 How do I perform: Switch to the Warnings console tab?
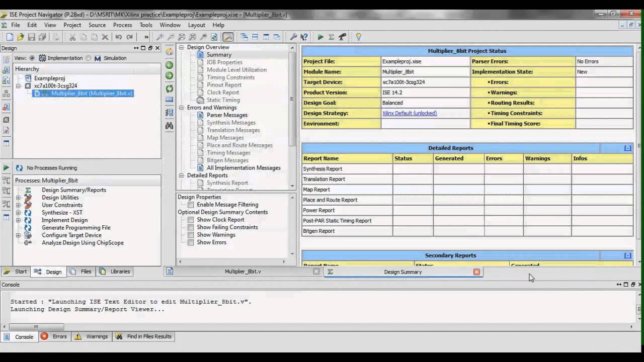(x=92, y=336)
